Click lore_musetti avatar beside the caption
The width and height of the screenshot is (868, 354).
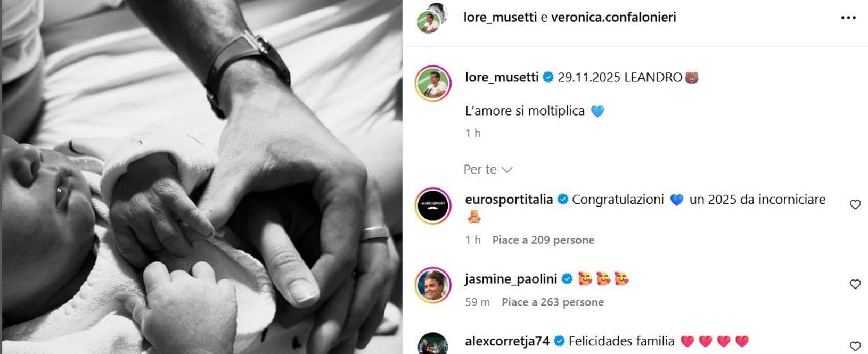(x=433, y=84)
